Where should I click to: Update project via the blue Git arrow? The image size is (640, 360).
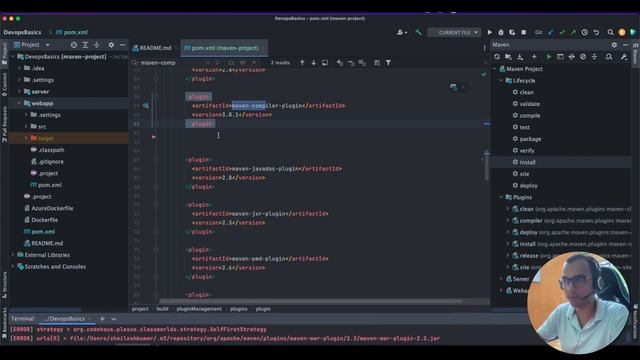[551, 32]
